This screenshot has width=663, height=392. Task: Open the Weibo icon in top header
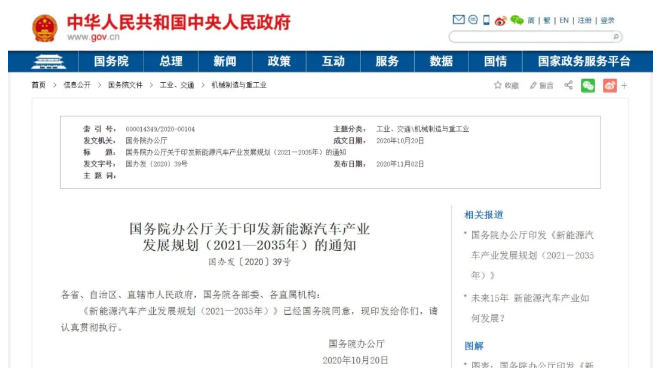pos(501,20)
